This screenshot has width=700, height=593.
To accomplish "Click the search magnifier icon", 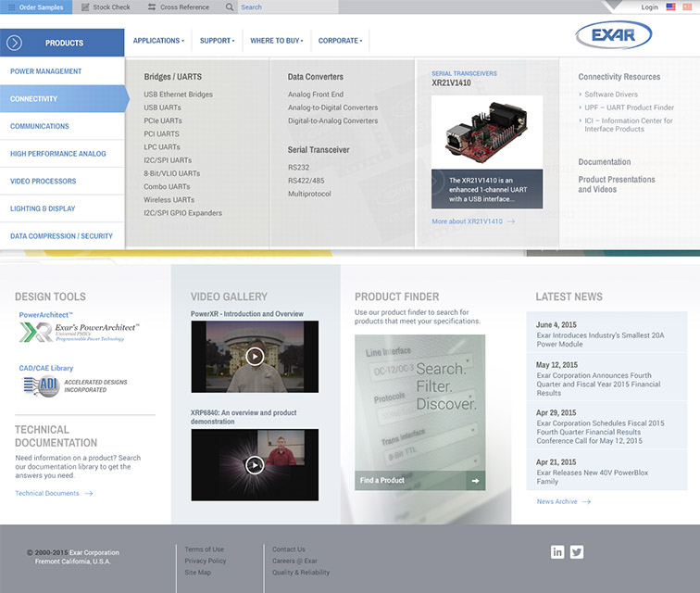I will tap(230, 7).
